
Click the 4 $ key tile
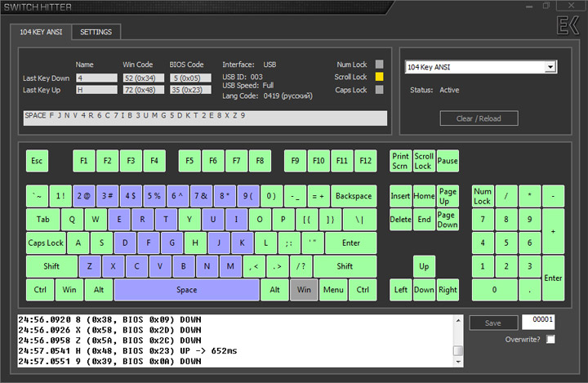[131, 196]
